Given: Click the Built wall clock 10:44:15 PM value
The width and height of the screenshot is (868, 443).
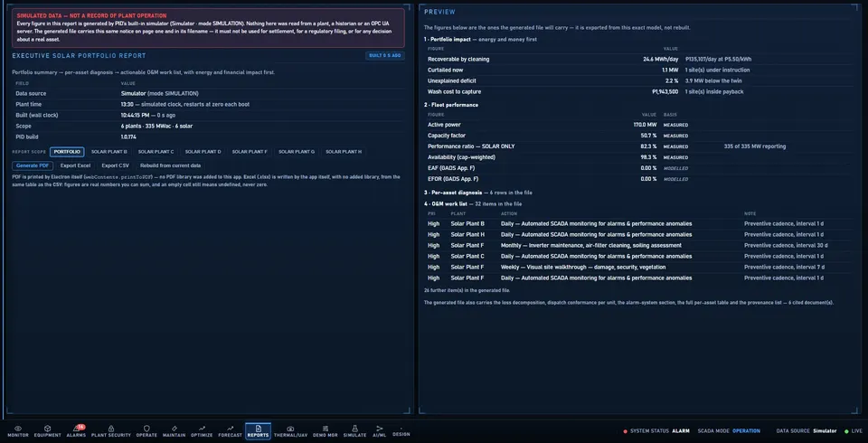Looking at the screenshot, I should 147,115.
